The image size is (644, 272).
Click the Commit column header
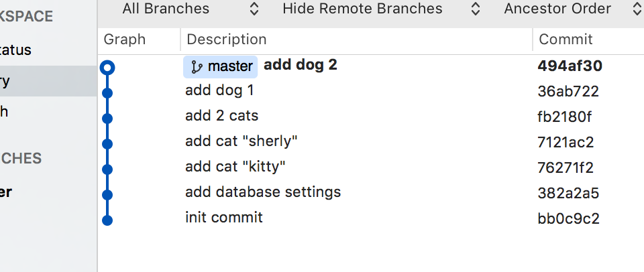566,40
